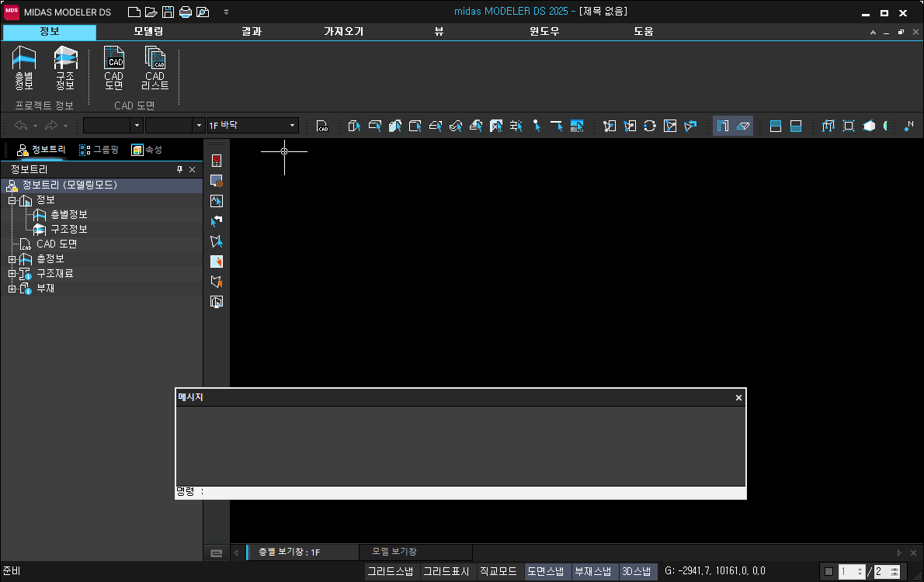Click the circular refresh arrows toolbar icon
This screenshot has height=582, width=924.
click(650, 126)
